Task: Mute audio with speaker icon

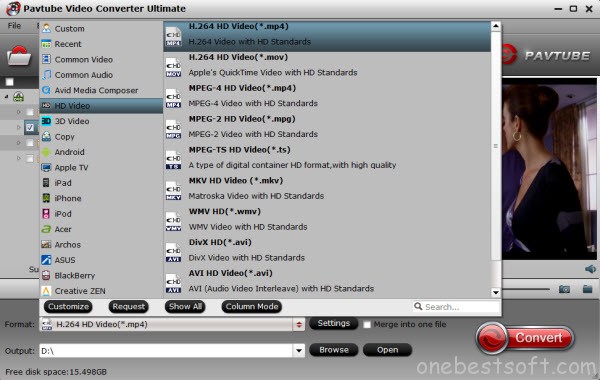Action: 590,269
